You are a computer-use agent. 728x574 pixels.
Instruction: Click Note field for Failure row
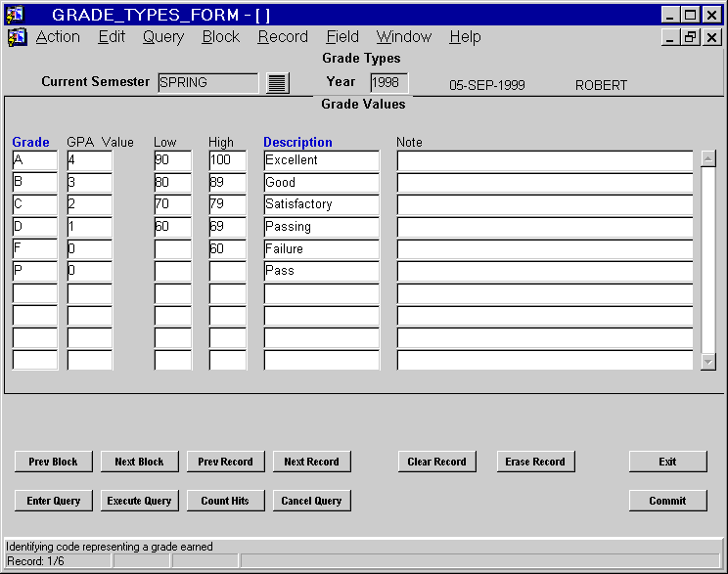pos(545,249)
